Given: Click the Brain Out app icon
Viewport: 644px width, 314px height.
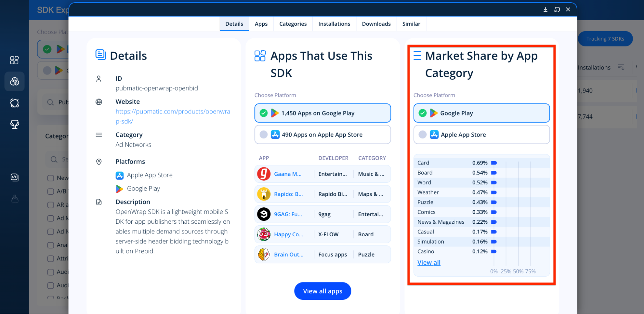Looking at the screenshot, I should [264, 254].
